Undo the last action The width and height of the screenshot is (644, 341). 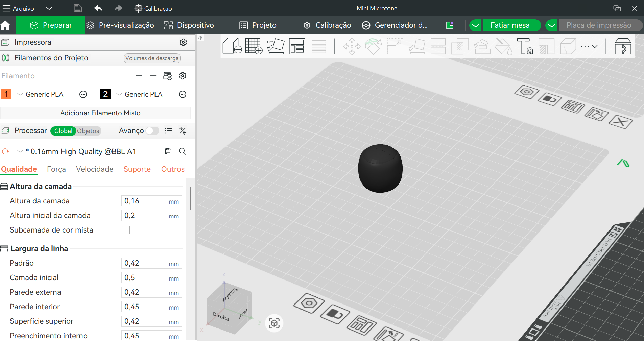pyautogui.click(x=98, y=8)
